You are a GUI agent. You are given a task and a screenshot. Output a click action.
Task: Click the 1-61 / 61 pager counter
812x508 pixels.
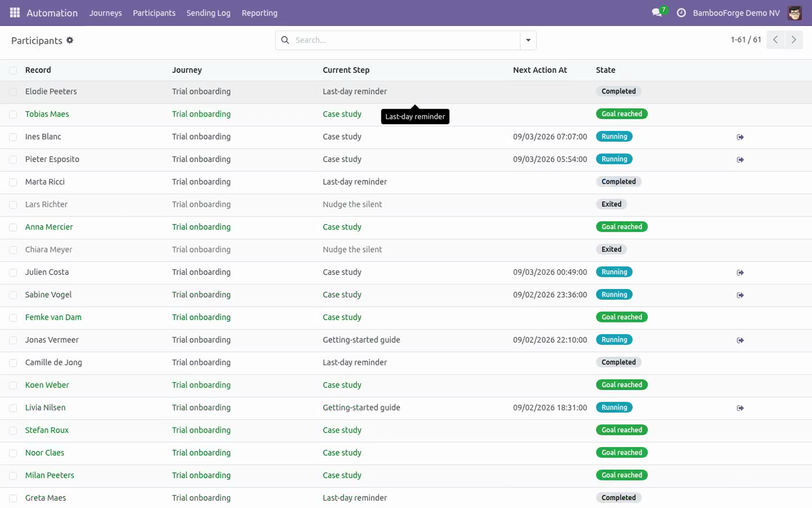click(x=746, y=40)
